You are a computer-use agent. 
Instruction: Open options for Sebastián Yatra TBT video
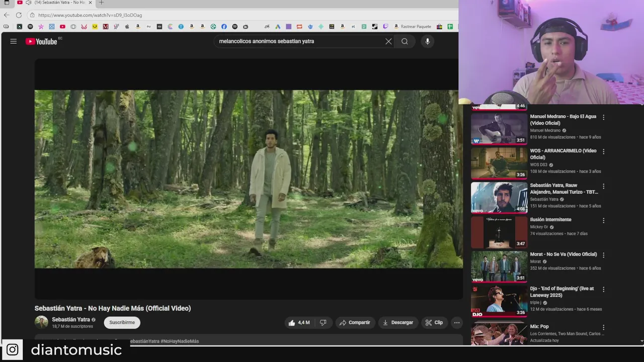[x=603, y=186]
